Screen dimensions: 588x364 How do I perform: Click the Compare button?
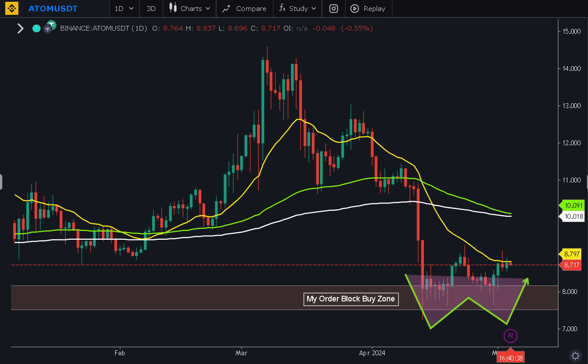[x=245, y=8]
